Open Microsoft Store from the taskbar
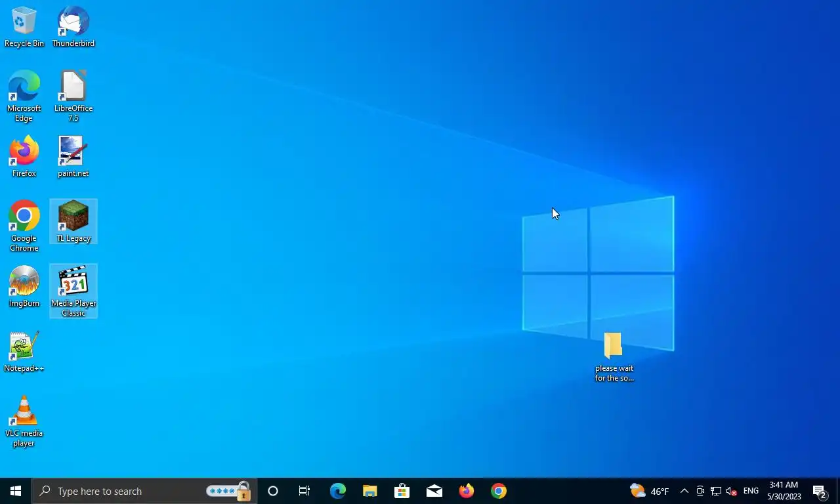 [402, 491]
